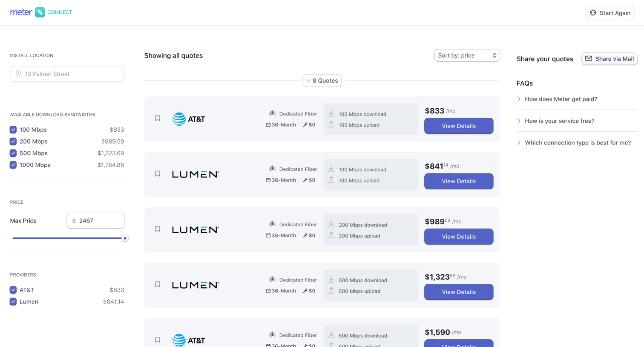This screenshot has height=347, width=644.
Task: Click the Max Price input field
Action: (95, 221)
